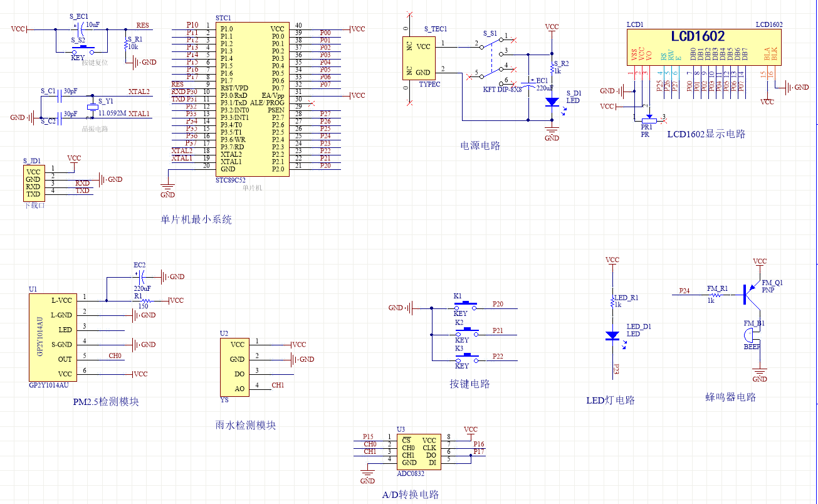Select the 'RST/VPD' pin name
The height and width of the screenshot is (504, 818).
(x=235, y=88)
